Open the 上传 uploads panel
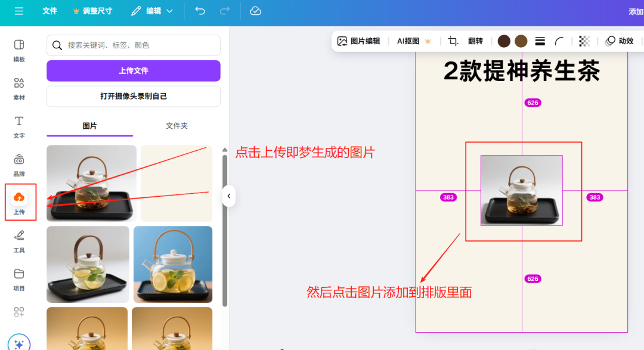 point(19,203)
